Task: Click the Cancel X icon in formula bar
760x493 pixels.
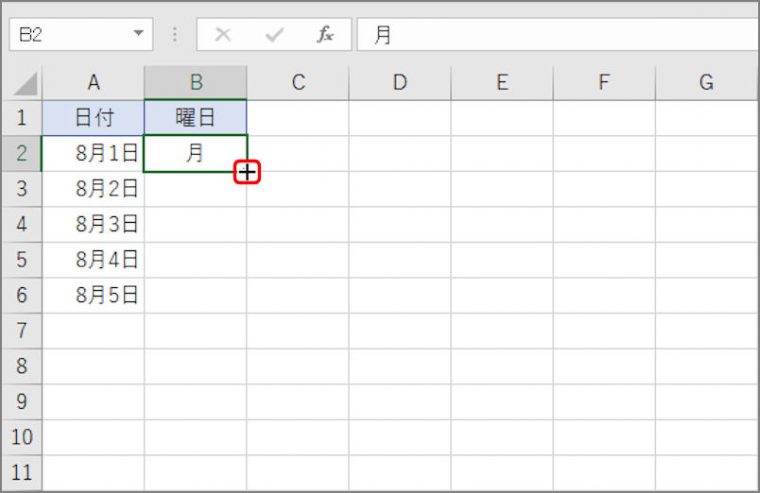Action: [x=223, y=34]
